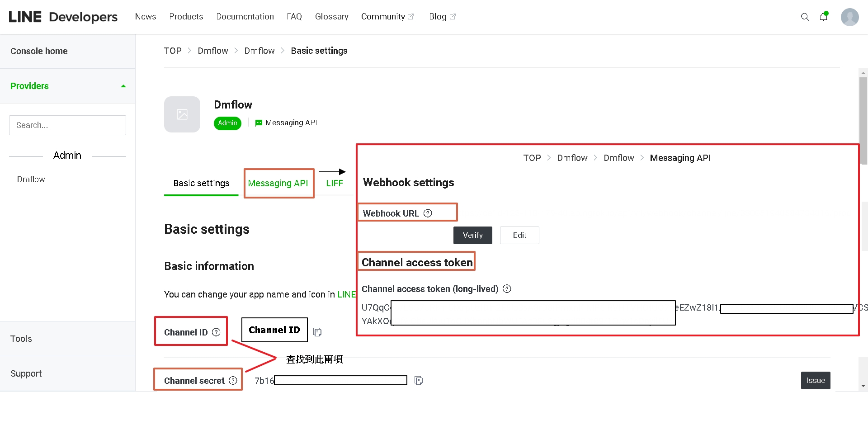Open the search magnifier in header

(x=805, y=17)
